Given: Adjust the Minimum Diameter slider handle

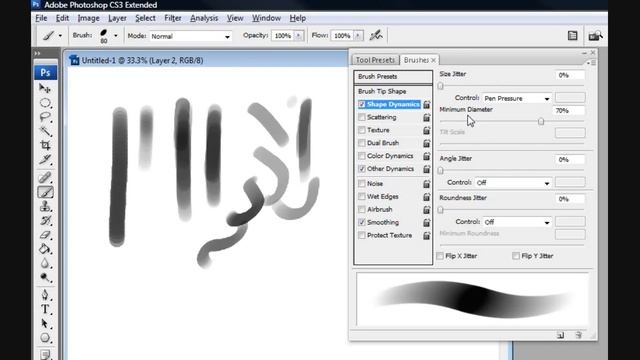Looking at the screenshot, I should click(541, 122).
